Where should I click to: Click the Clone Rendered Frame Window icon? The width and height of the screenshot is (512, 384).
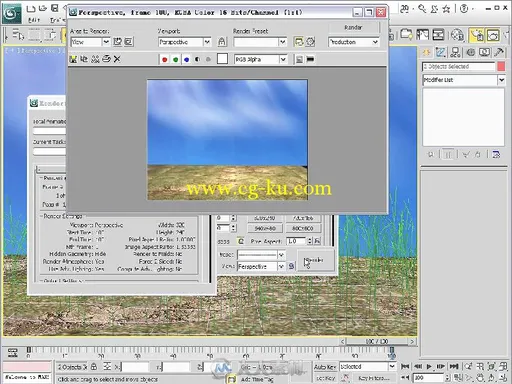point(95,59)
